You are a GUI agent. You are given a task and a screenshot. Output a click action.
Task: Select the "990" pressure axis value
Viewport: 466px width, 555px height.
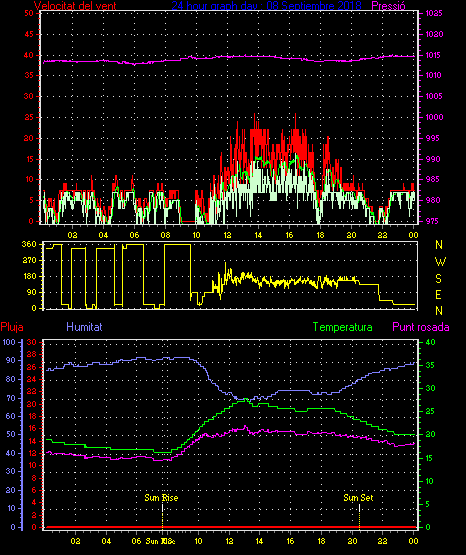pos(434,159)
